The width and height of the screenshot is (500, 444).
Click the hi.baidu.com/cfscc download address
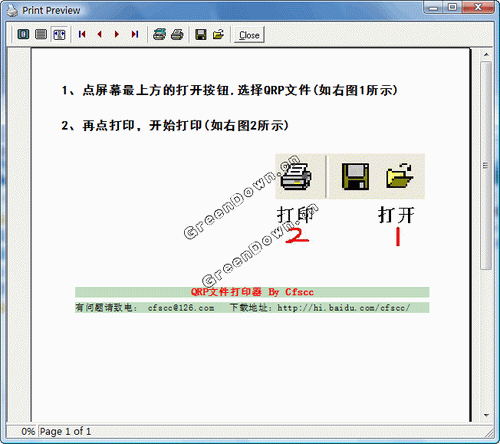click(343, 308)
